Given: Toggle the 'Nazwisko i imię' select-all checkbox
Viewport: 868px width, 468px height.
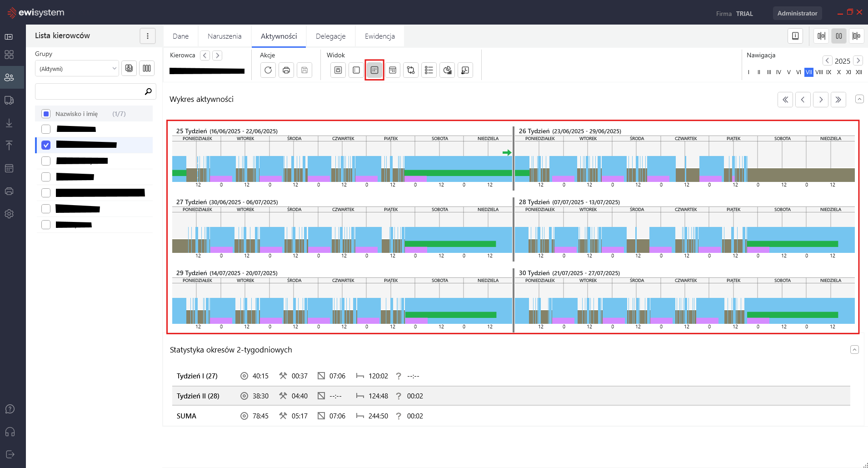Looking at the screenshot, I should point(46,114).
